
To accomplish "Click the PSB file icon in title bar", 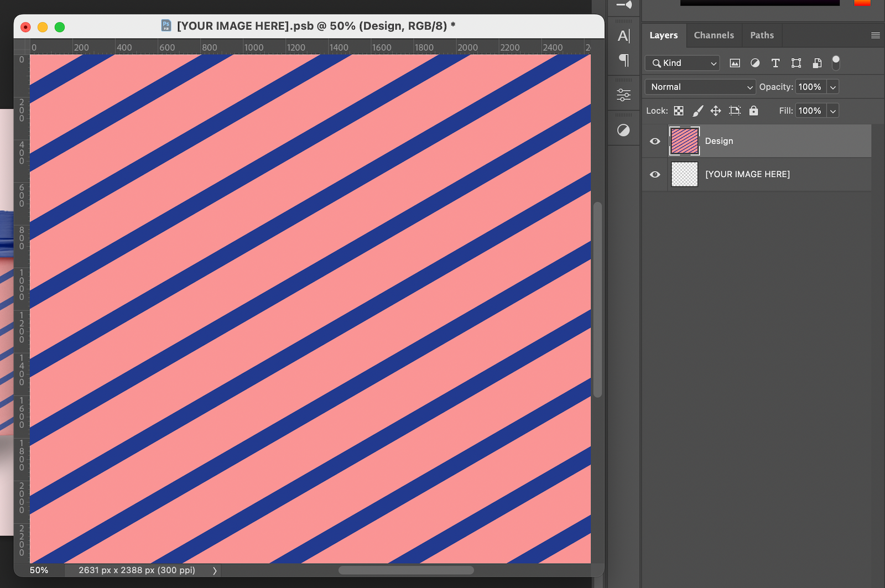I will coord(166,25).
